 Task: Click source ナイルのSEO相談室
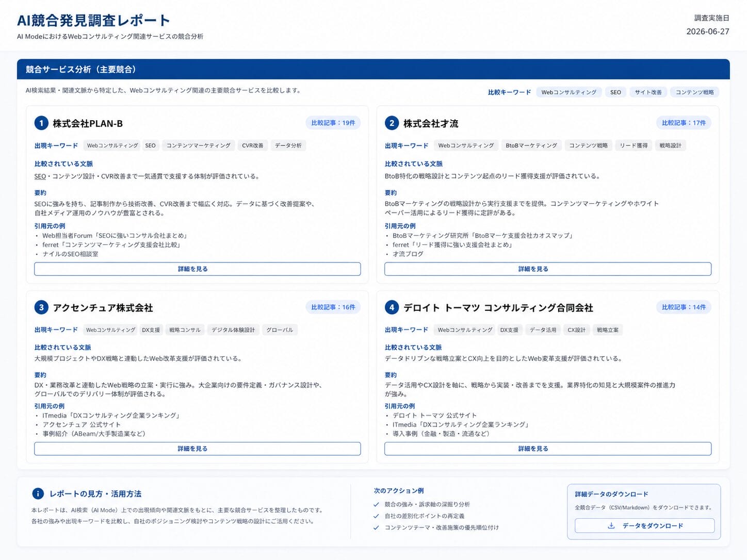70,254
